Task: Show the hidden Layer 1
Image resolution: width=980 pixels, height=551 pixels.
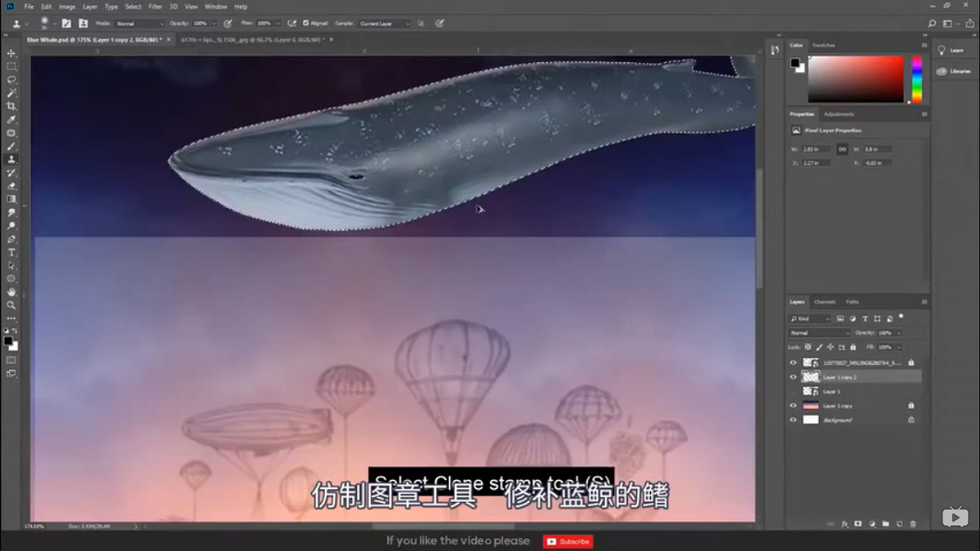Action: [793, 391]
